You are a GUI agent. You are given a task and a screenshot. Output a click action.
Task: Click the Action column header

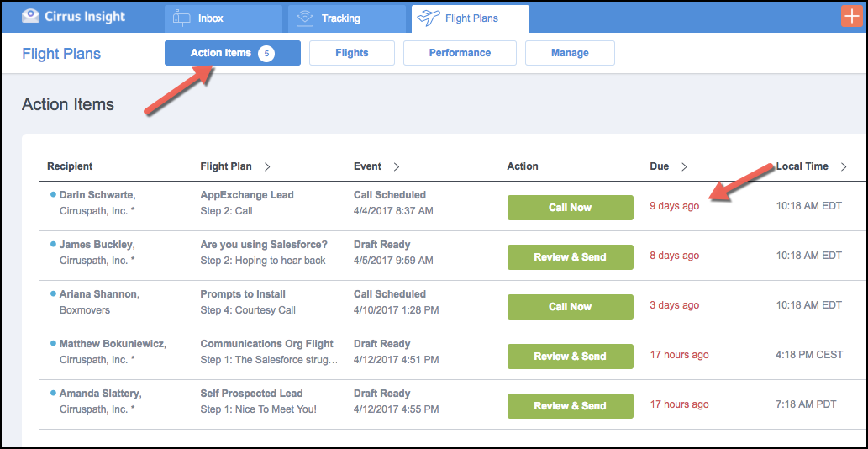click(523, 166)
